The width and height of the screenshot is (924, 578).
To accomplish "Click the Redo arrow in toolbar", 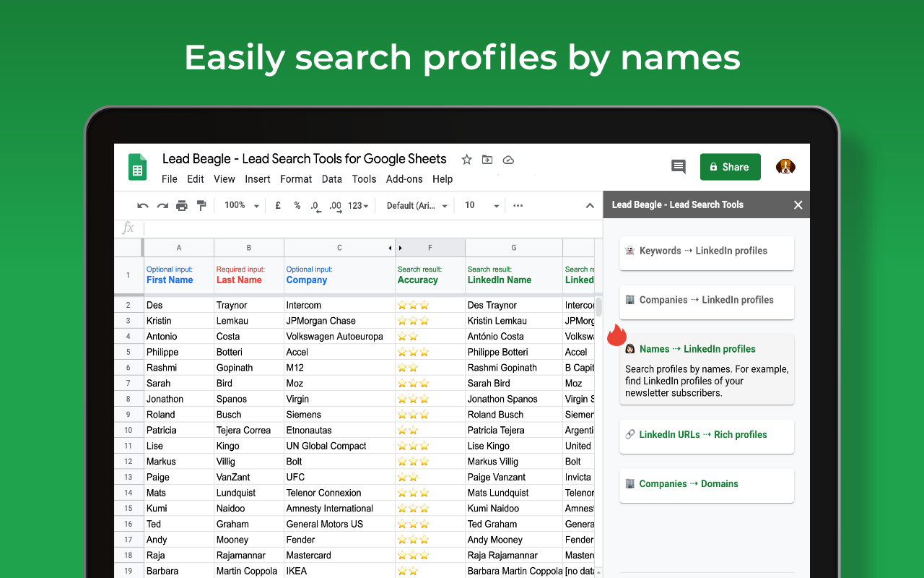I will [162, 206].
